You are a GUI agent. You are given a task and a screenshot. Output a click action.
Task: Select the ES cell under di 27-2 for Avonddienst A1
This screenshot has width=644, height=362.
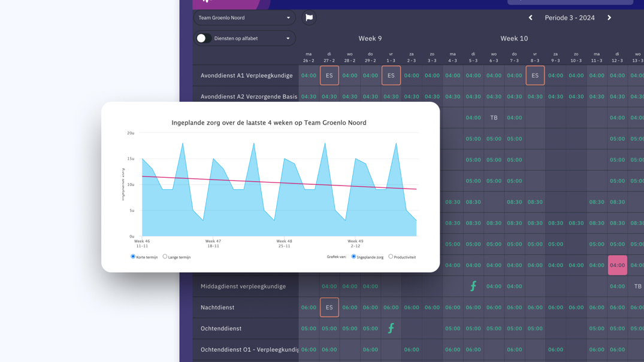(329, 76)
